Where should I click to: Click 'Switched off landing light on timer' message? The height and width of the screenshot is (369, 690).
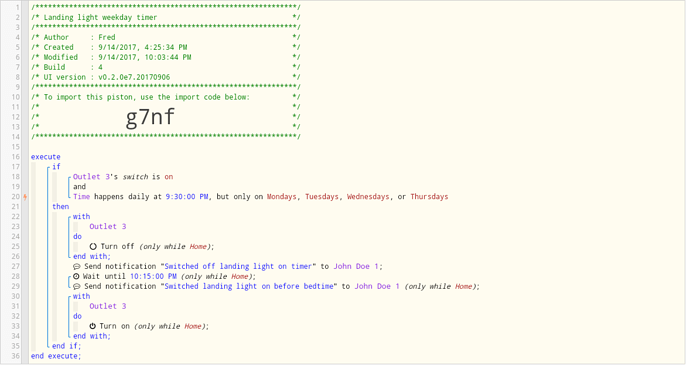pos(238,267)
